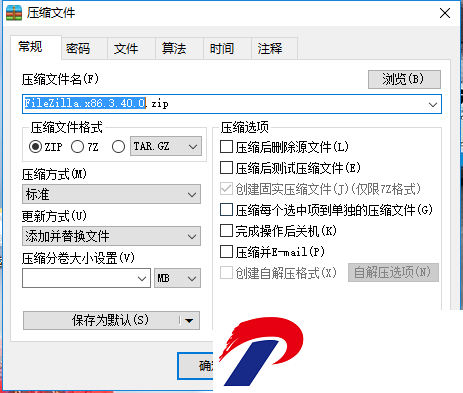The height and width of the screenshot is (393, 463).
Task: Select the radio button beside TAR.GZ
Action: click(x=118, y=146)
